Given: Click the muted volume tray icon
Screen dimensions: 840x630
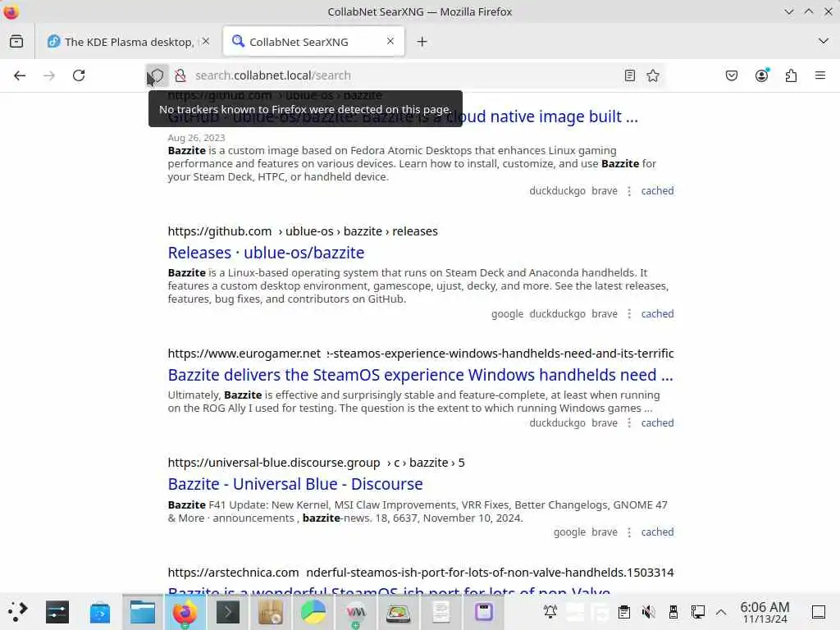Looking at the screenshot, I should pyautogui.click(x=648, y=612).
